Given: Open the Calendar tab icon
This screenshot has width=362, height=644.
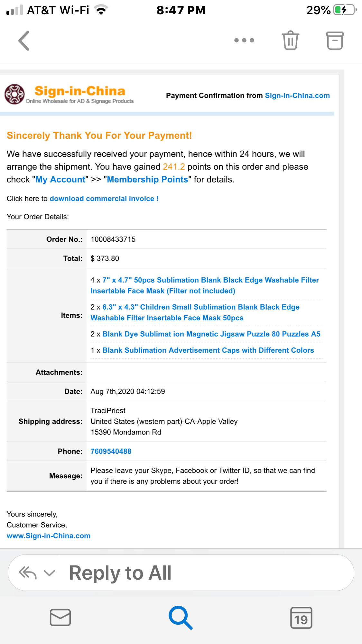Looking at the screenshot, I should coord(301,618).
